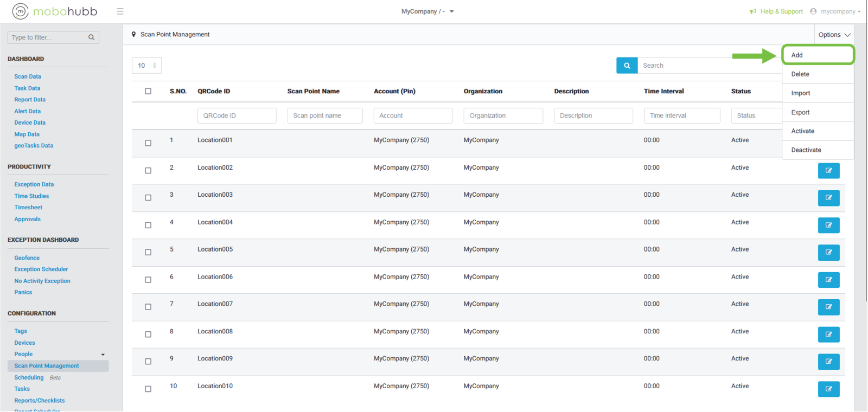Click the hamburger menu icon in header
The height and width of the screenshot is (412, 868).
point(120,11)
